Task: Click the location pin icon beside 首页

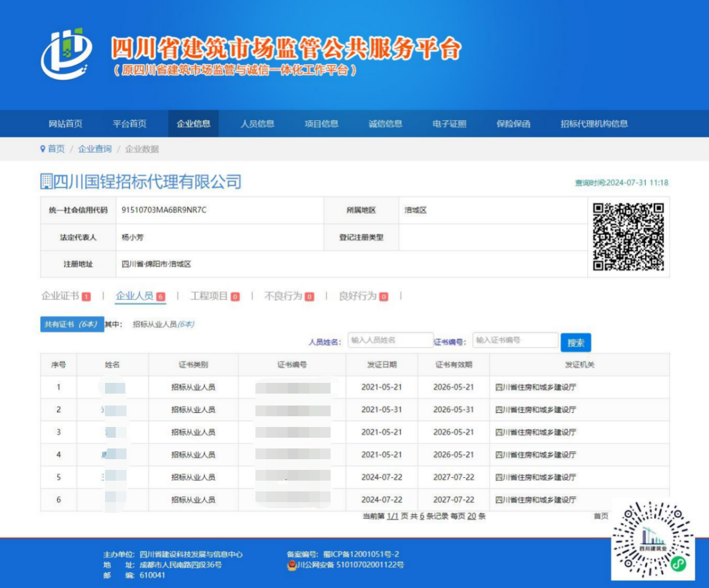Action: pos(42,149)
